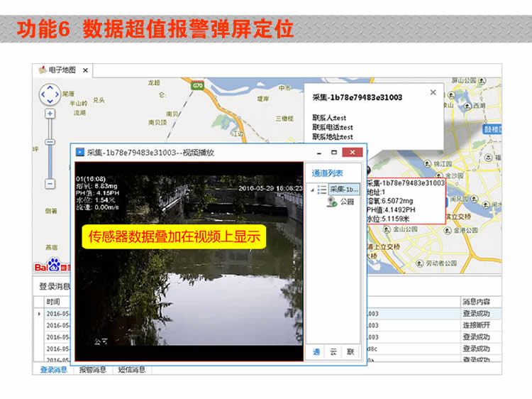Click the 公园 camera icon
This screenshot has width=532, height=399.
[x=331, y=202]
